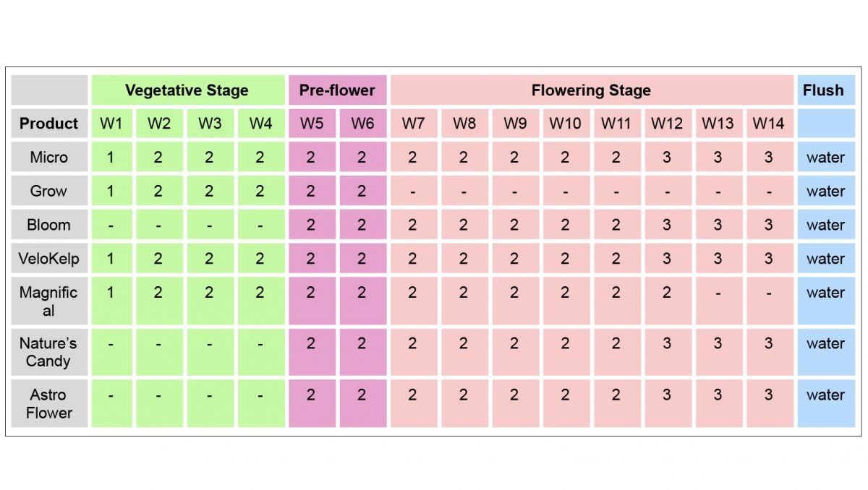
Task: Select the Micro product row label
Action: coord(48,158)
